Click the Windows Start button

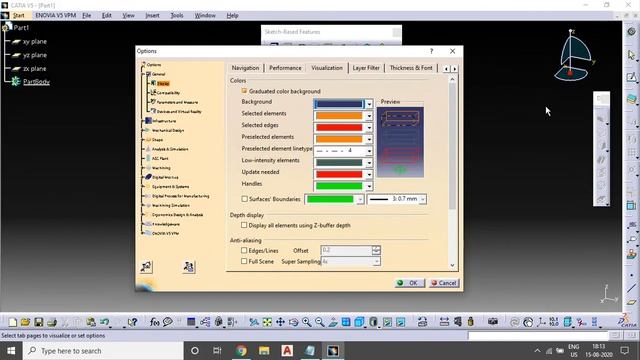pyautogui.click(x=11, y=351)
